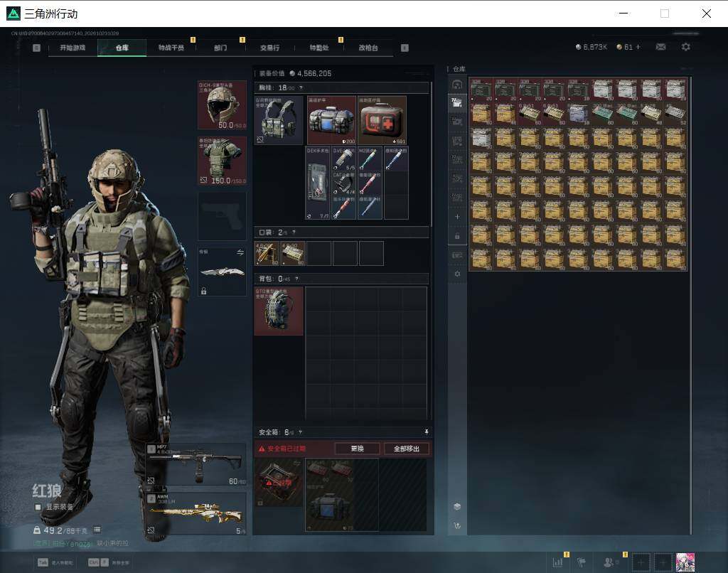Image resolution: width=728 pixels, height=573 pixels.
Task: Click the statistics bar chart icon at bottom
Action: click(x=557, y=562)
